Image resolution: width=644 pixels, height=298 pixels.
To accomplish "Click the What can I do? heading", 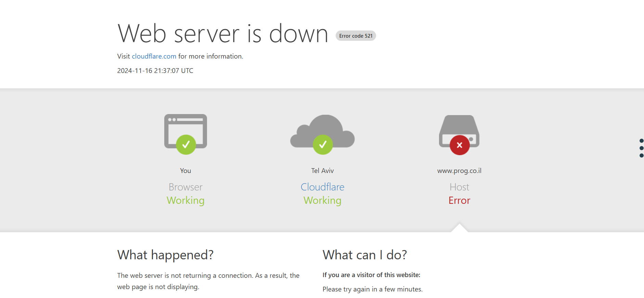I will 365,255.
